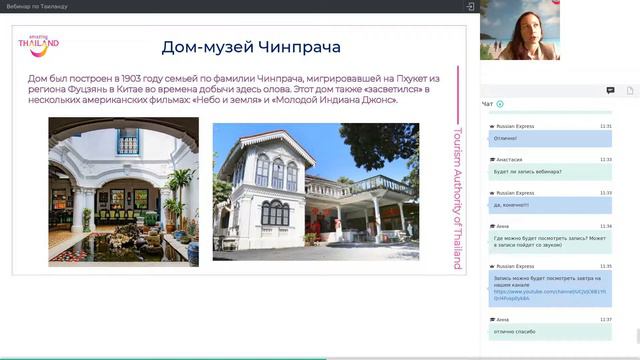This screenshot has width=640, height=360.
Task: Click the Russian Express name at 11:35
Action: point(515,266)
